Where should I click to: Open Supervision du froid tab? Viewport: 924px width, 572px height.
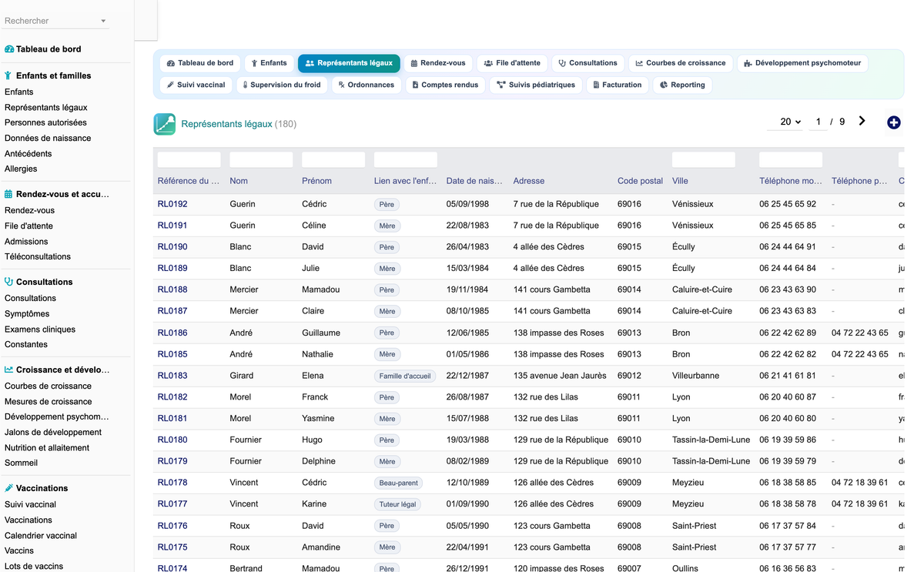(281, 85)
